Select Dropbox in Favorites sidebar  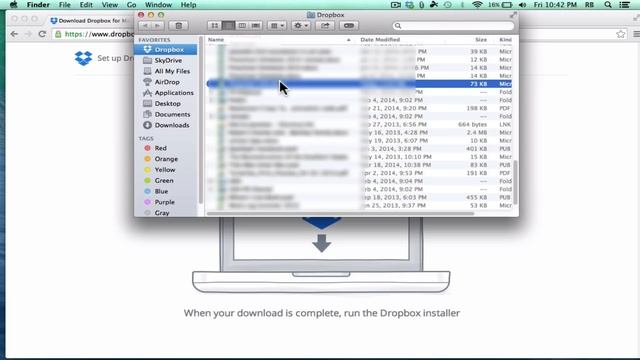click(166, 49)
